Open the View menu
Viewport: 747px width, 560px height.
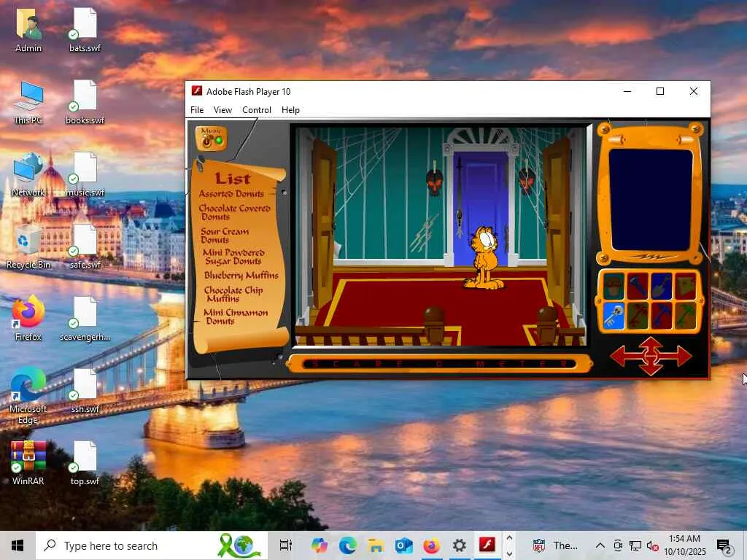tap(222, 110)
